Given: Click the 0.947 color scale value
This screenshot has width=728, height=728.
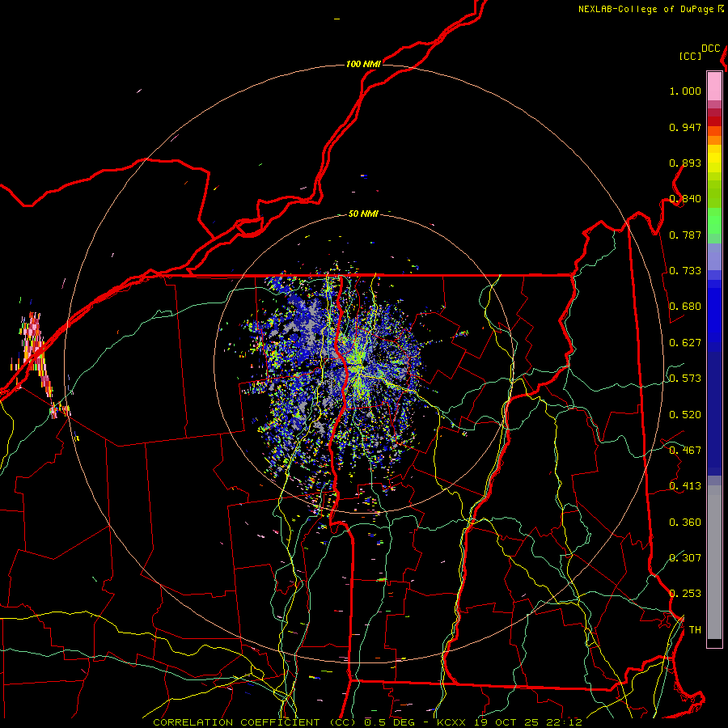Looking at the screenshot, I should coord(685,127).
